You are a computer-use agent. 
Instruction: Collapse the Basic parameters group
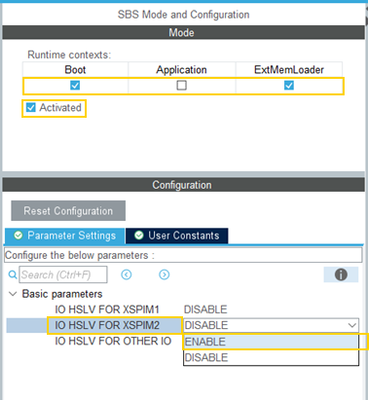pyautogui.click(x=13, y=294)
